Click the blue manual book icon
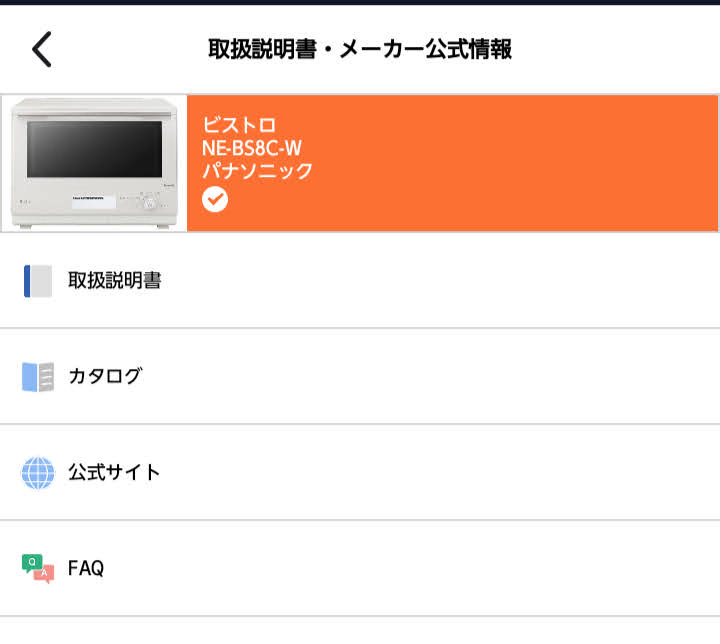This screenshot has height=644, width=720. tap(37, 281)
